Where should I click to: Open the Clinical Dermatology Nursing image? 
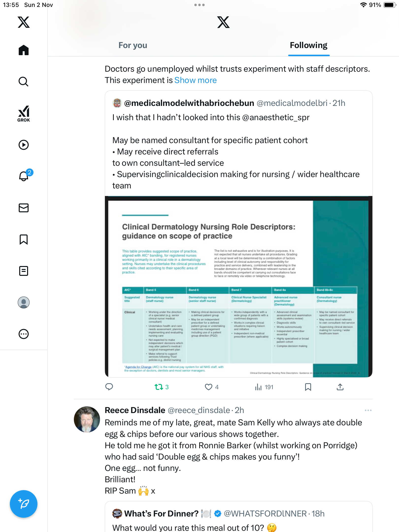(239, 287)
